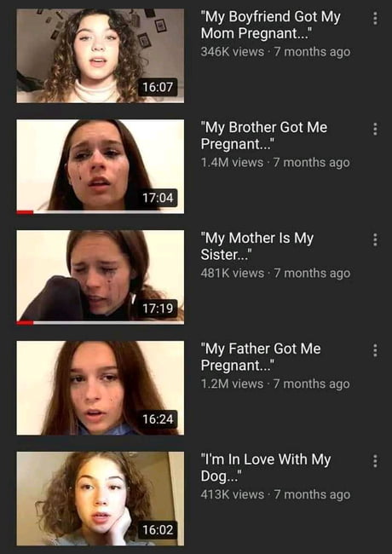The height and width of the screenshot is (554, 392).
Task: Play the 16:02 video thumbnail
Action: click(101, 499)
